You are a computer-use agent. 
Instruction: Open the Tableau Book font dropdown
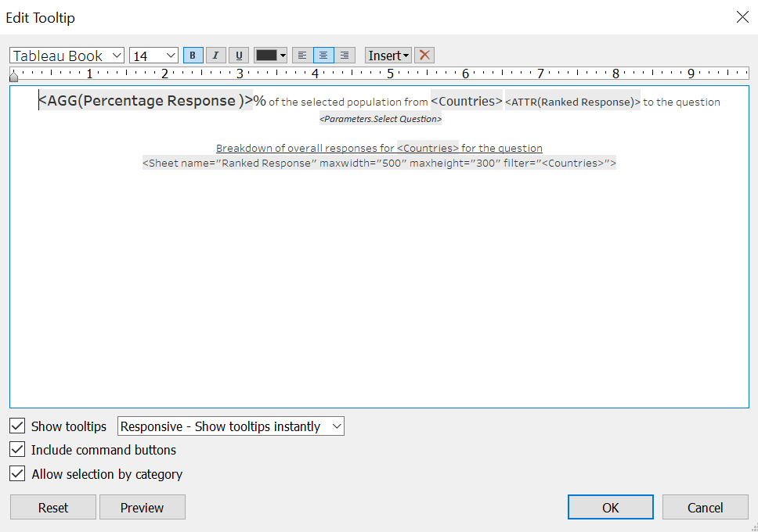tap(67, 56)
